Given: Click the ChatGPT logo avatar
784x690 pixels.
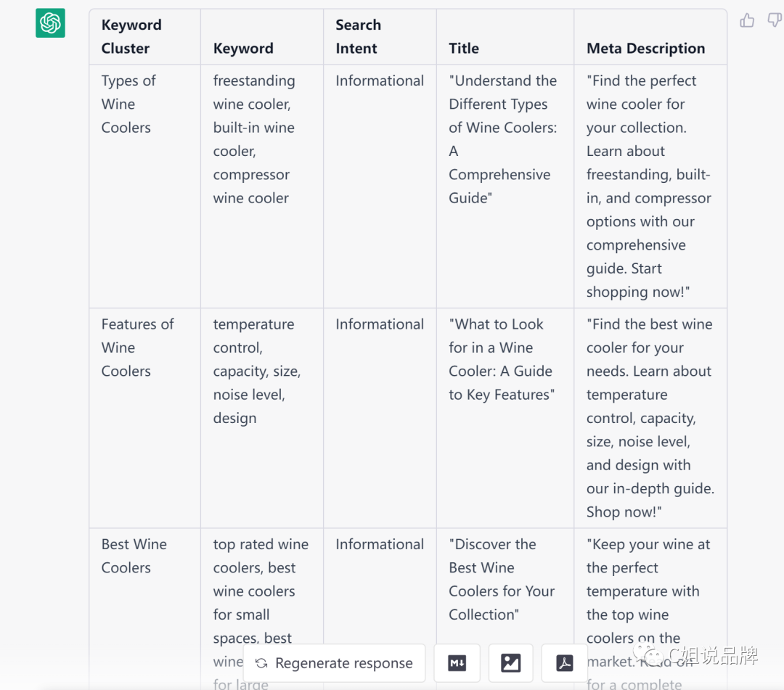Looking at the screenshot, I should pyautogui.click(x=50, y=23).
